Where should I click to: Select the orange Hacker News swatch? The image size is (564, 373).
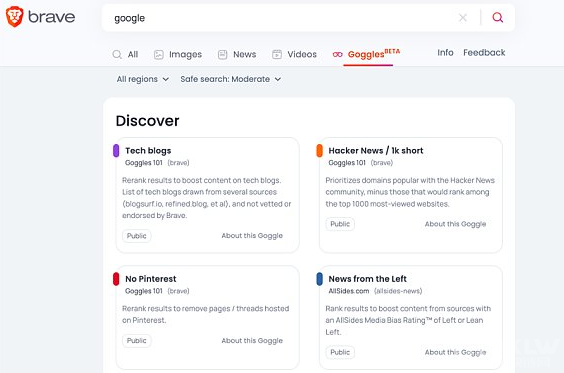click(x=319, y=151)
